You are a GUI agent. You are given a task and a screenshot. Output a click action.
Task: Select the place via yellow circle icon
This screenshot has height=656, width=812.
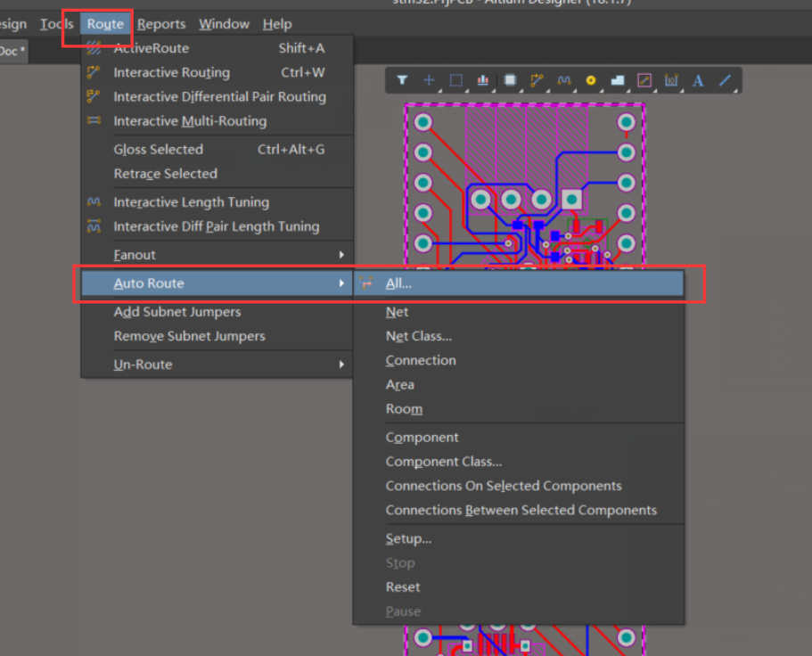pyautogui.click(x=591, y=80)
